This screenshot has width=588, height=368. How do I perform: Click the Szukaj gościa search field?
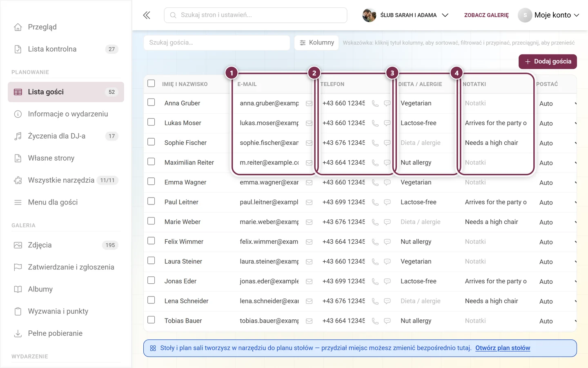click(x=217, y=43)
